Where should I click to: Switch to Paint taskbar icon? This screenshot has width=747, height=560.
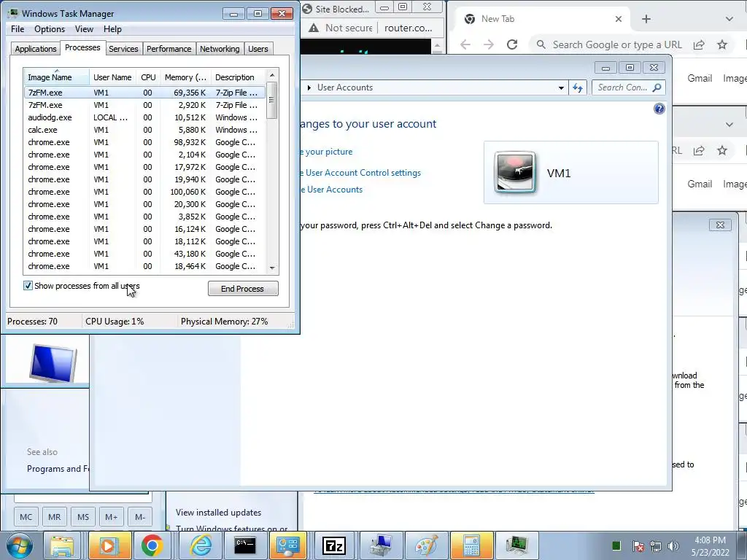[x=426, y=545]
